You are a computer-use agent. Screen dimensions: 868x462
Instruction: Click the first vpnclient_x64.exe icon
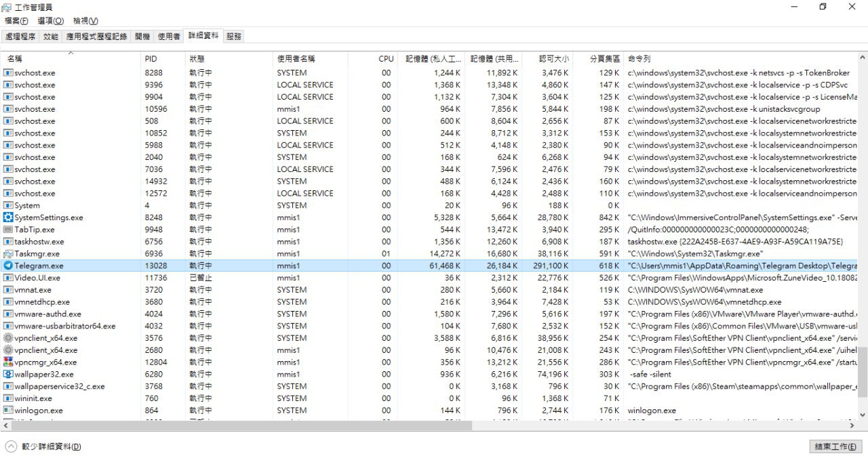(8, 338)
